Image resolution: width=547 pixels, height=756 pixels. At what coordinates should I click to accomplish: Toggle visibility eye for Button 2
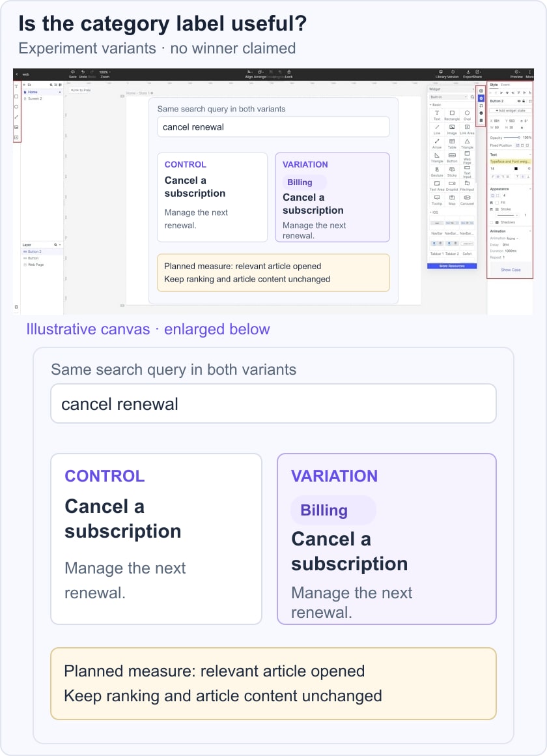519,101
